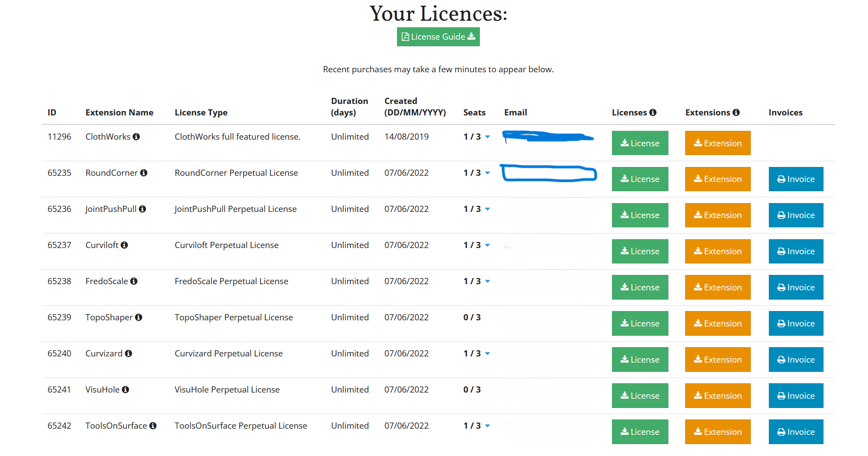Download the License Guide
This screenshot has height=456, width=868.
(x=438, y=37)
